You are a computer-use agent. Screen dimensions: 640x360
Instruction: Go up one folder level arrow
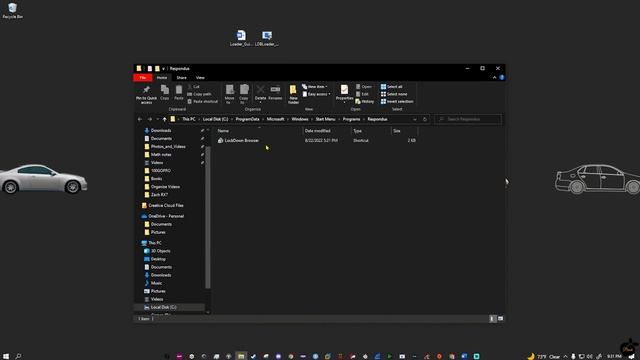pos(164,119)
